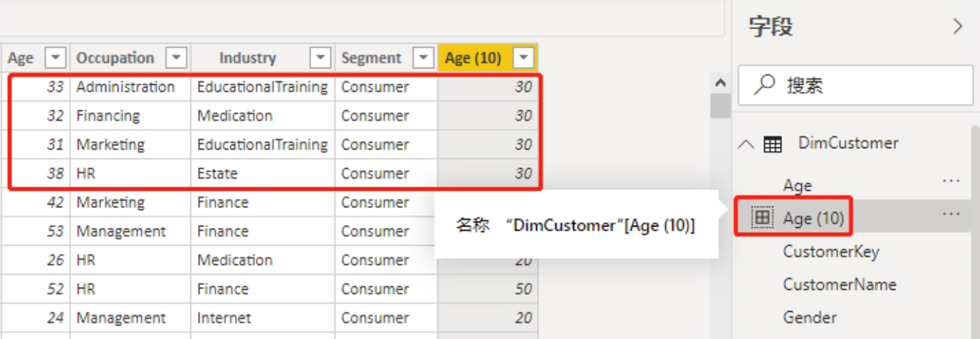Open the Age column filter dropdown
980x339 pixels.
pos(56,58)
